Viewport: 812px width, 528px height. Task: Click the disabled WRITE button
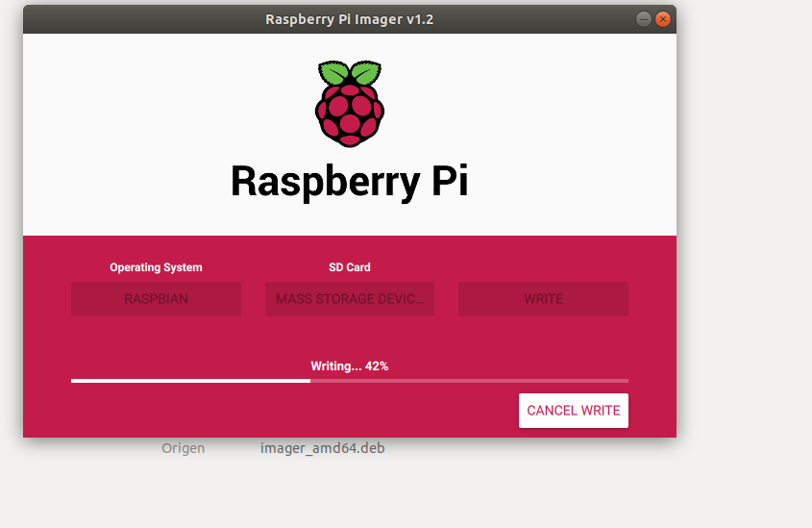pyautogui.click(x=543, y=299)
